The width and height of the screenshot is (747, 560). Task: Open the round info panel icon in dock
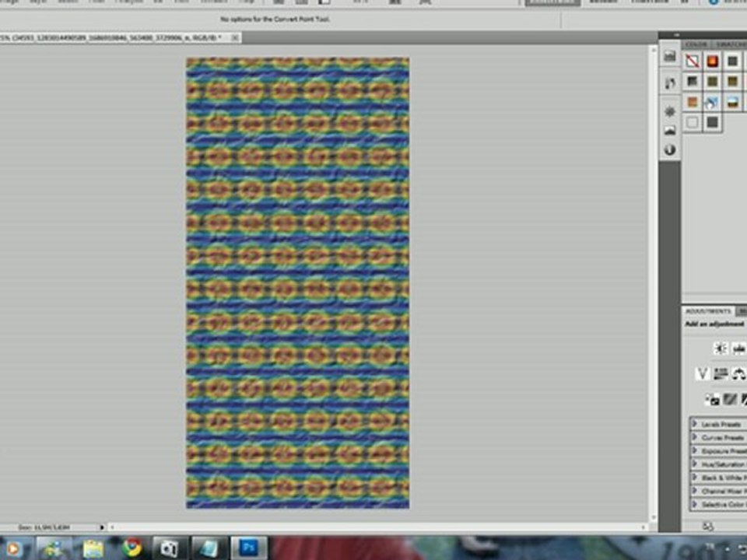click(x=670, y=149)
